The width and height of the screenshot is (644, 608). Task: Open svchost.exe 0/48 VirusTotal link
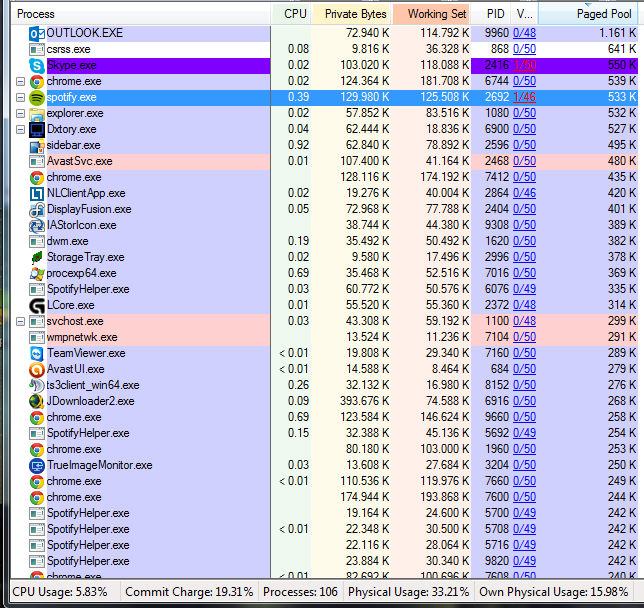524,322
